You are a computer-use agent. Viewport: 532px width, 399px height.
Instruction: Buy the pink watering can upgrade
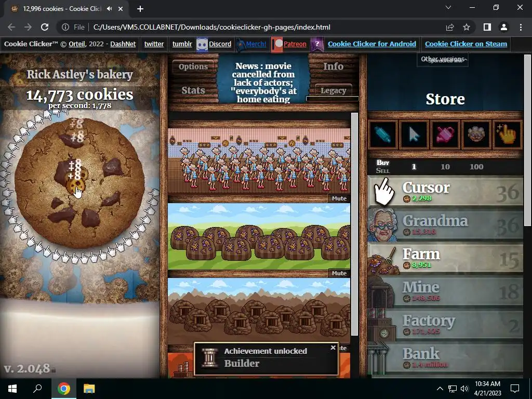click(445, 135)
